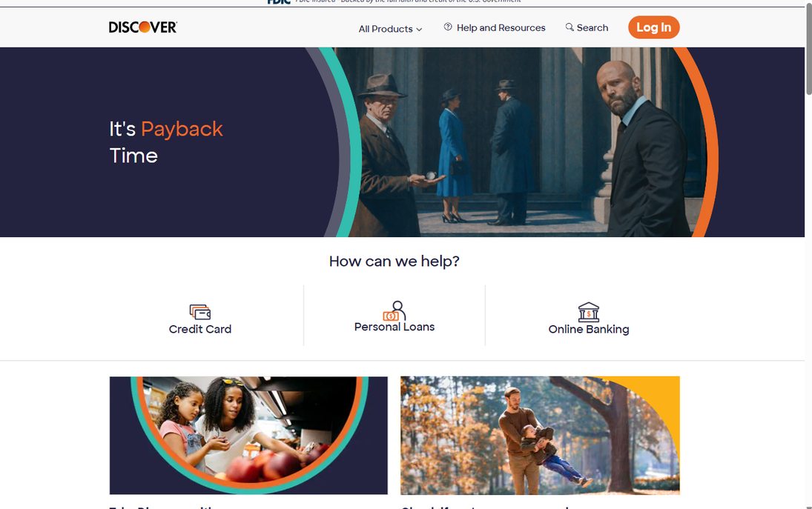Open the father and child autumn card image
This screenshot has width=812, height=509.
[x=540, y=435]
